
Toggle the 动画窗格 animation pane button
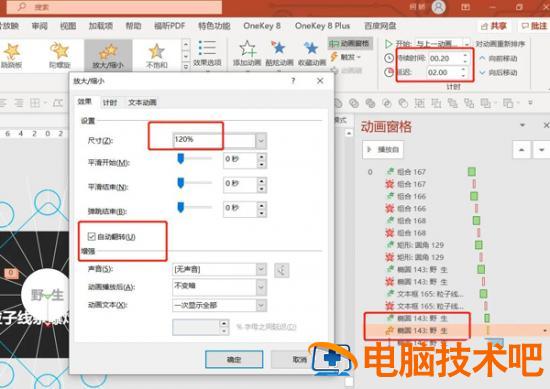[x=349, y=43]
